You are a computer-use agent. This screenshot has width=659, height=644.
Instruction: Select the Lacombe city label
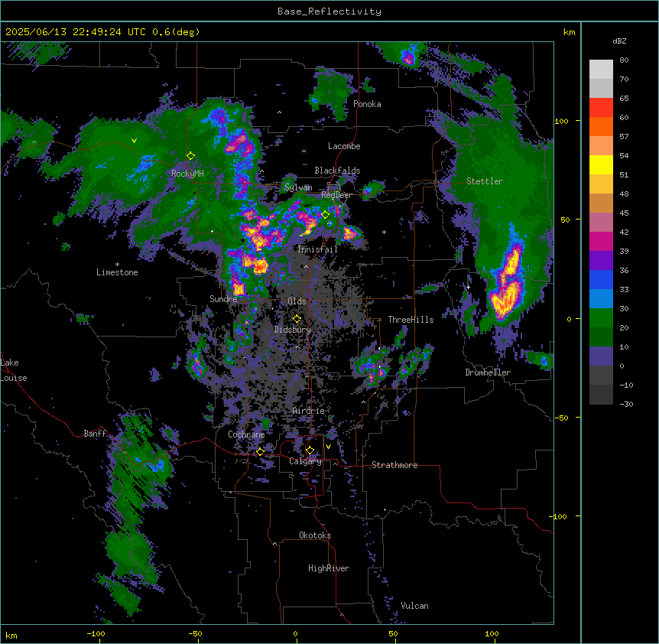[344, 146]
